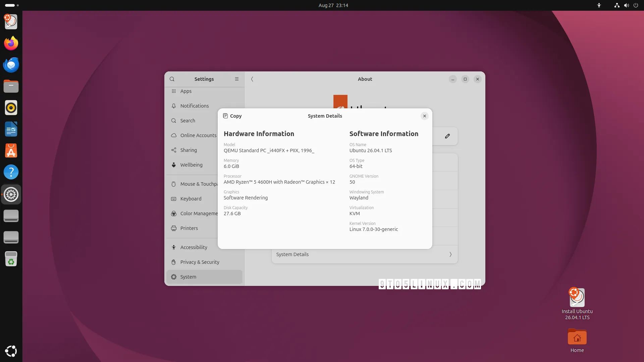Click the pencil icon to edit device name
644x362 pixels.
click(x=447, y=136)
